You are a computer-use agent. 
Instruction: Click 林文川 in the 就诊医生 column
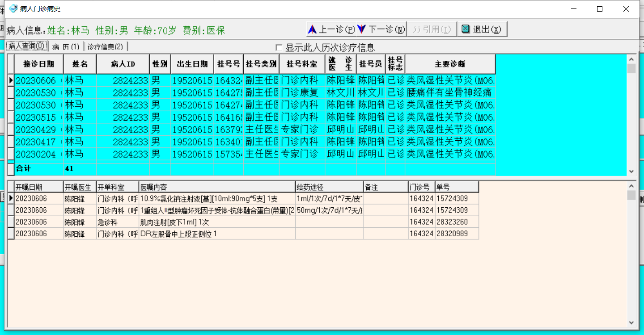[x=341, y=93]
